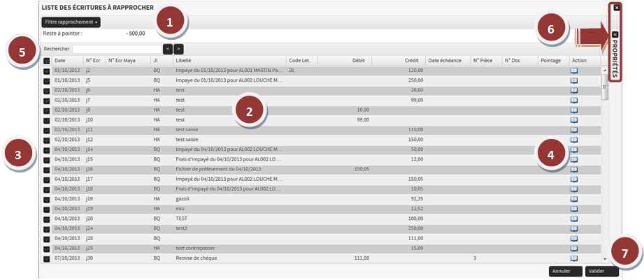The width and height of the screenshot is (644, 280).
Task: Open the book action icon for entry j29
Action: pos(574,248)
